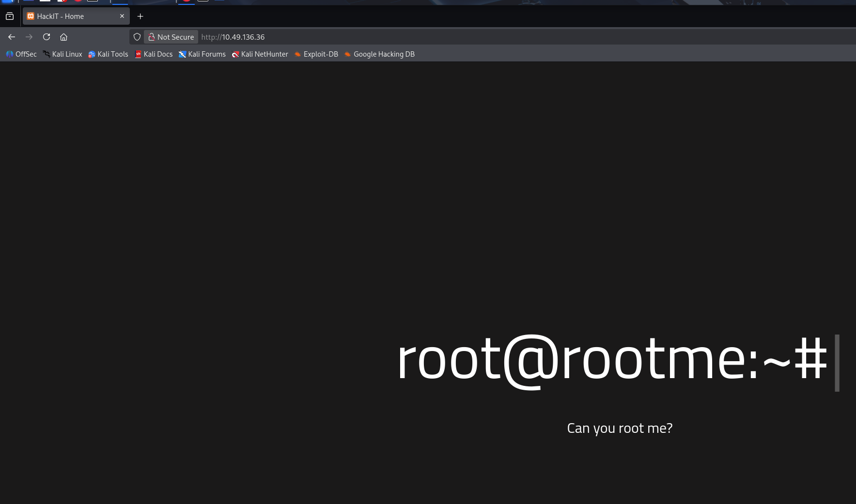The image size is (856, 504).
Task: Open the Google Hacking DB bookmark
Action: point(379,54)
